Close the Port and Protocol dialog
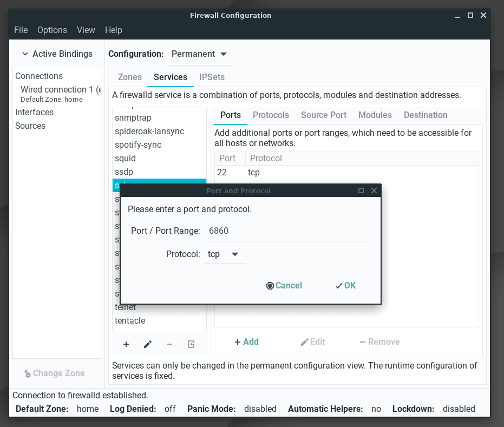The height and width of the screenshot is (427, 504). [374, 190]
